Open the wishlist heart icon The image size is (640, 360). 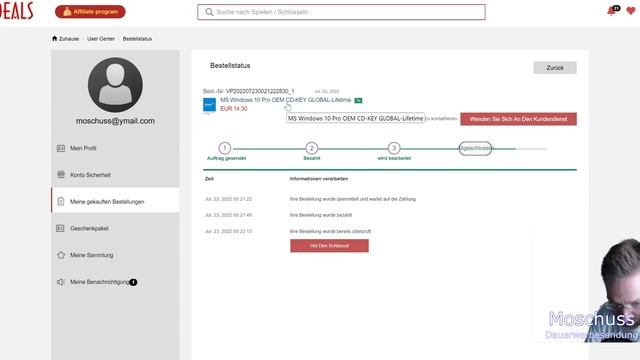631,11
